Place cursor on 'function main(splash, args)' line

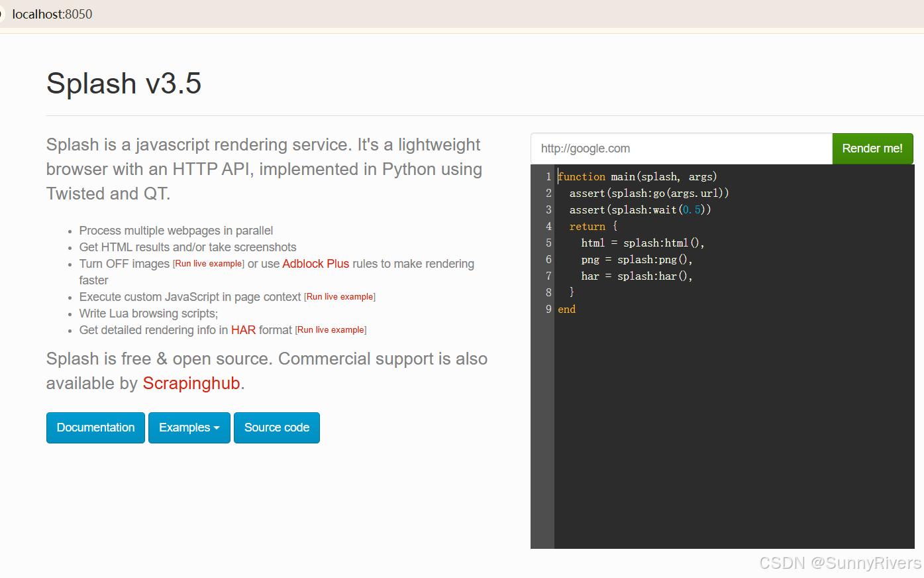tap(637, 176)
